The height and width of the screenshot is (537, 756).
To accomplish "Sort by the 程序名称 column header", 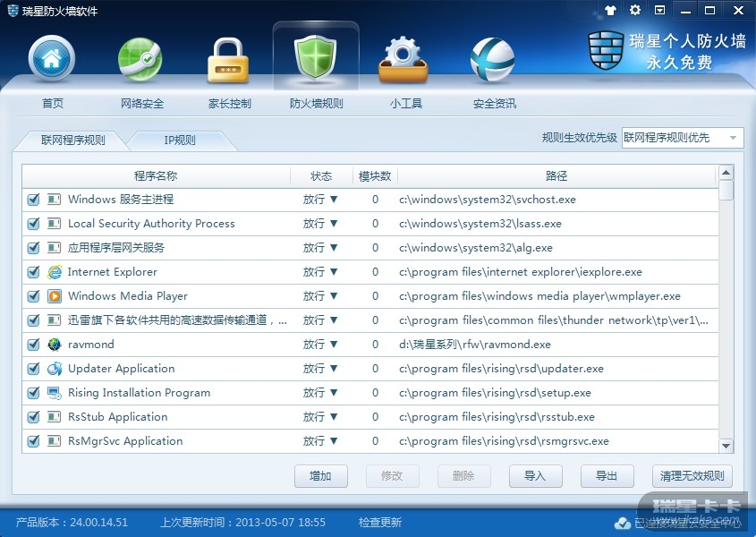I will pos(156,176).
